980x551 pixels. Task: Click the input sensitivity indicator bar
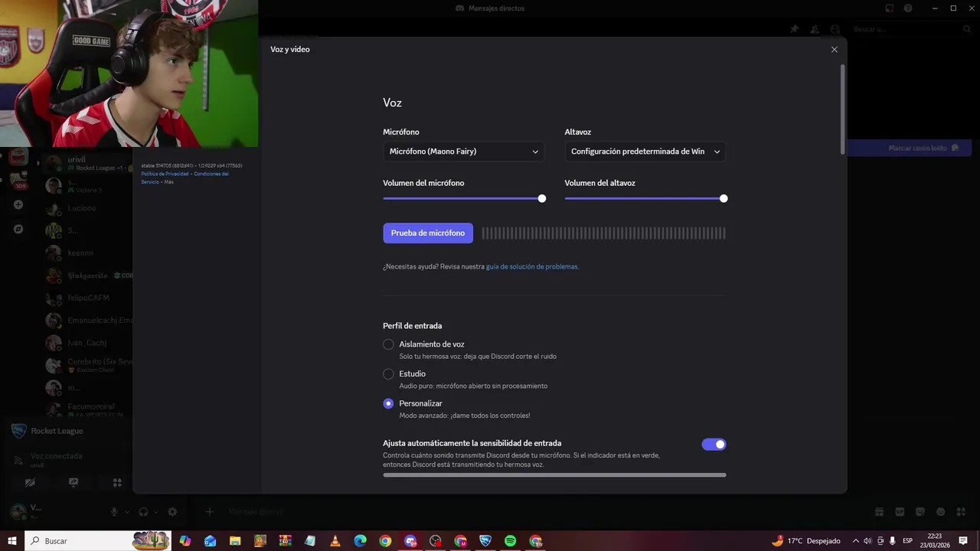554,475
